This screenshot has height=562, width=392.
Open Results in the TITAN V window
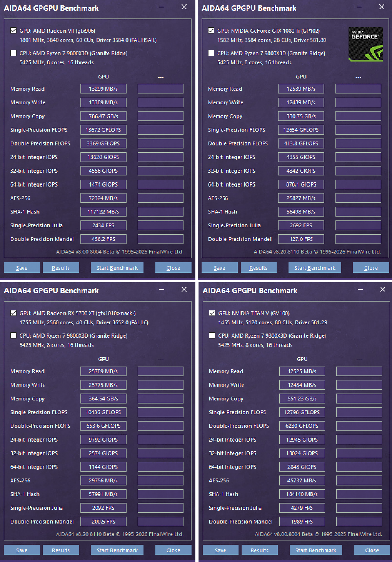click(x=259, y=550)
